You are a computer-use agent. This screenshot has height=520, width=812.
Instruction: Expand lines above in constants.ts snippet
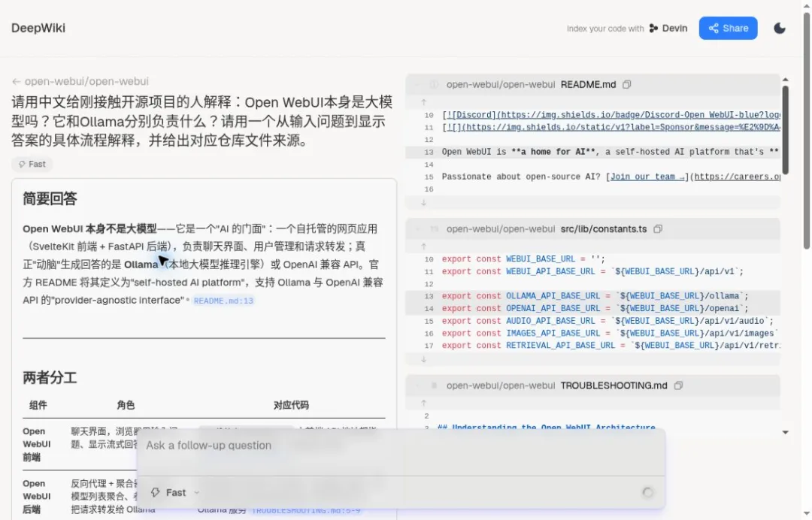coord(423,246)
